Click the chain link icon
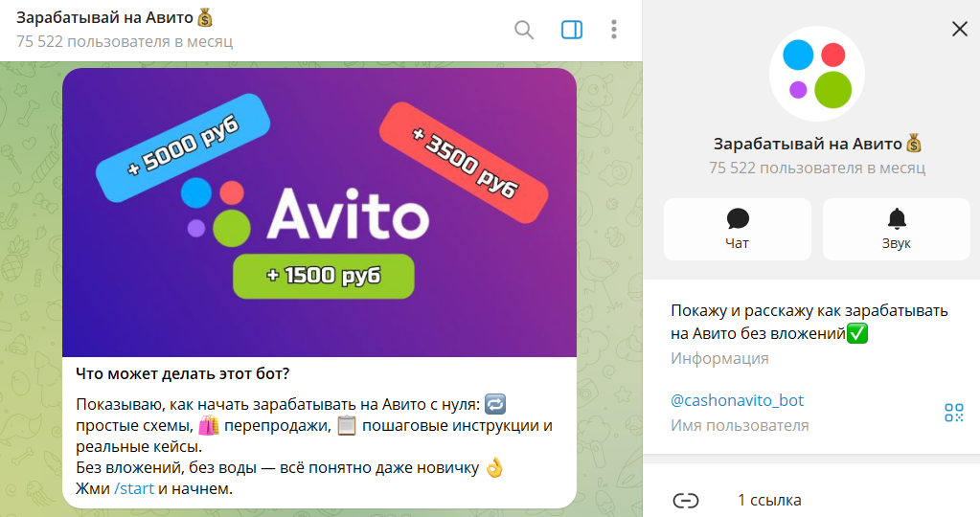The width and height of the screenshot is (980, 517). pos(686,500)
